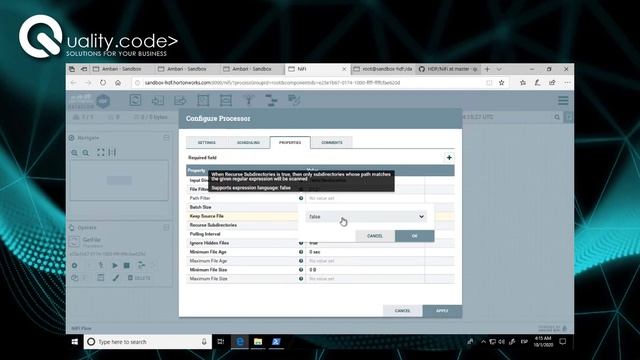Click the 'No value set' cell for Path Filter
640x360 pixels.
tap(365, 198)
